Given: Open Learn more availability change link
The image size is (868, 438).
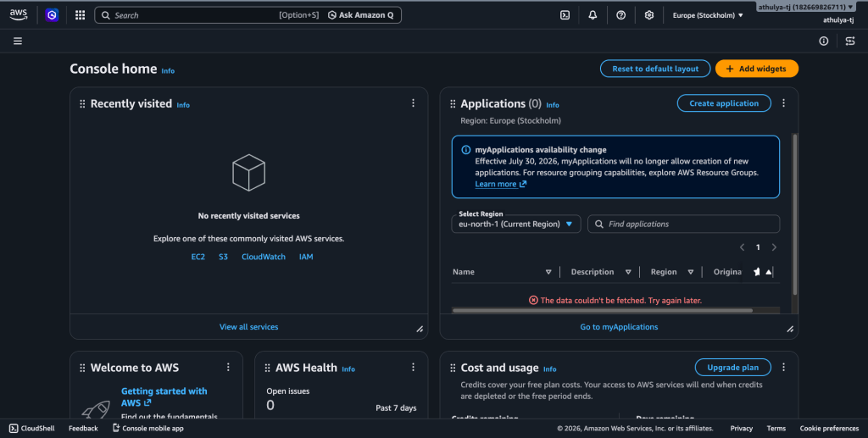Looking at the screenshot, I should pyautogui.click(x=500, y=184).
